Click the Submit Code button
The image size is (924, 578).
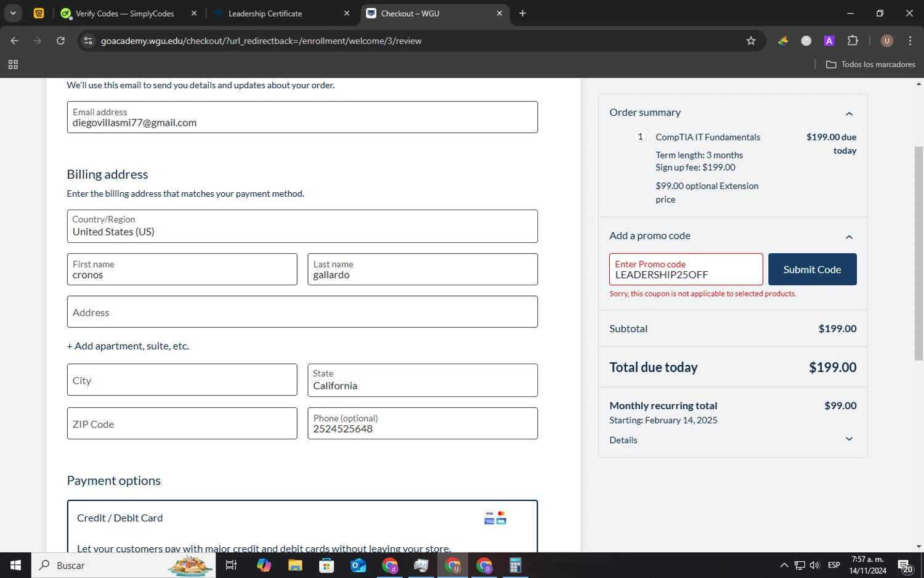point(812,269)
